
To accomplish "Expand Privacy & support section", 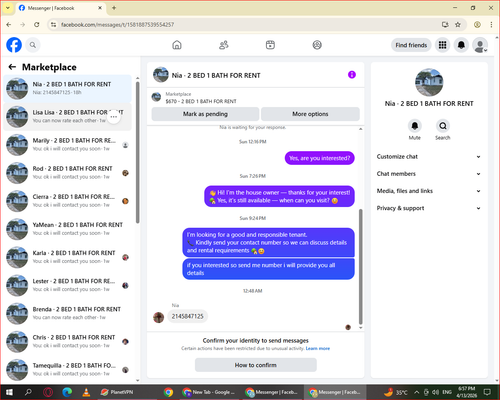I will click(x=429, y=208).
